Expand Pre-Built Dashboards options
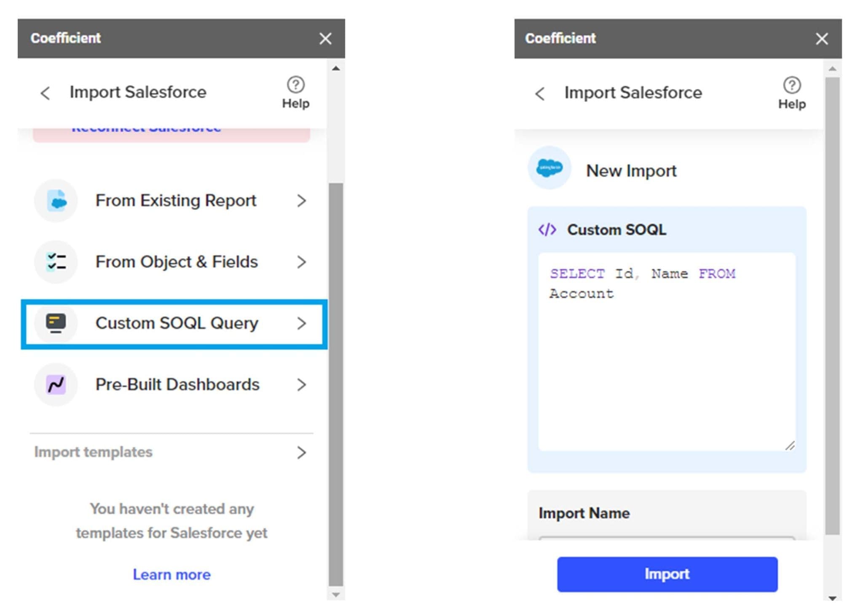 click(302, 384)
